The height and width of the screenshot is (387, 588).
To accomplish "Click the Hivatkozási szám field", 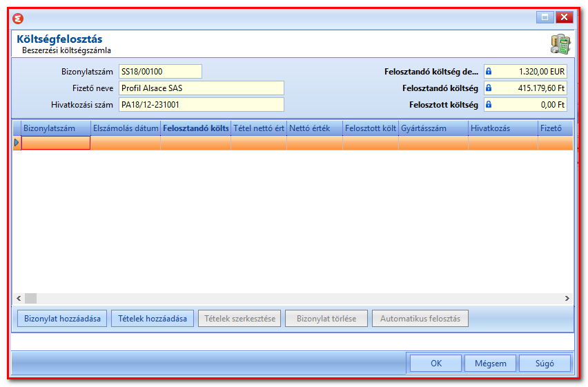I will tap(202, 105).
